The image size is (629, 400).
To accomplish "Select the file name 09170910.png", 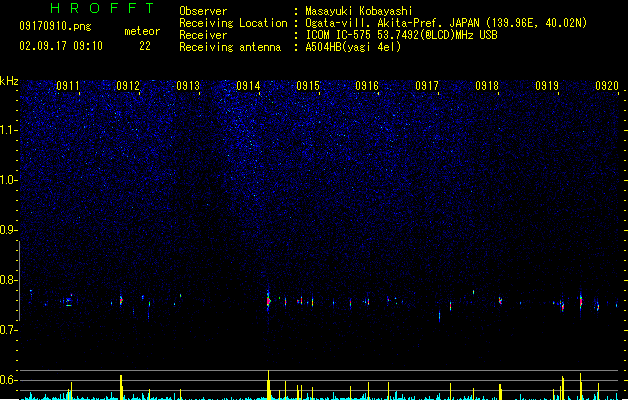I will (x=55, y=26).
